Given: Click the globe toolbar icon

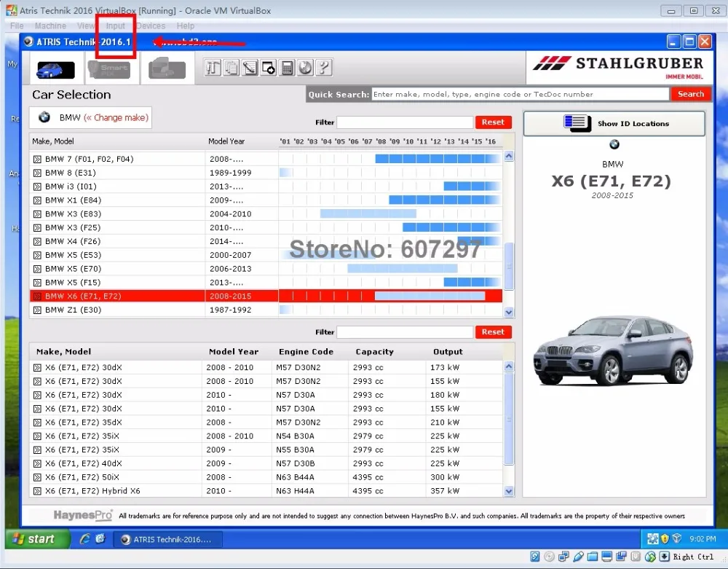Looking at the screenshot, I should 306,68.
